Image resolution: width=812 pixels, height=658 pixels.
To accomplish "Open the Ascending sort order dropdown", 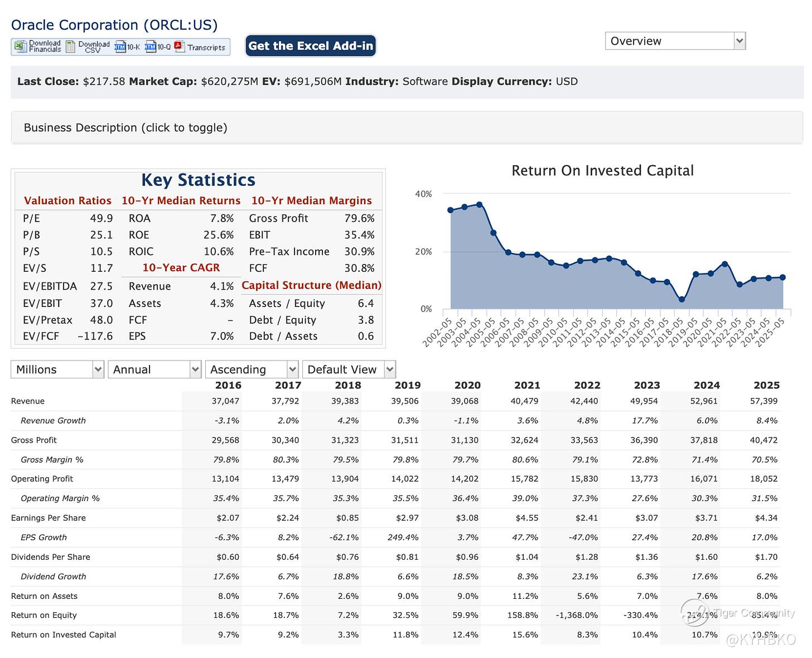I will click(252, 369).
